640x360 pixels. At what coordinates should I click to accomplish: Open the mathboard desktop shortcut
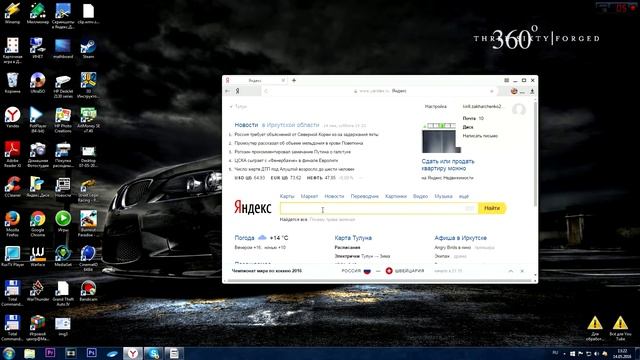coord(63,49)
